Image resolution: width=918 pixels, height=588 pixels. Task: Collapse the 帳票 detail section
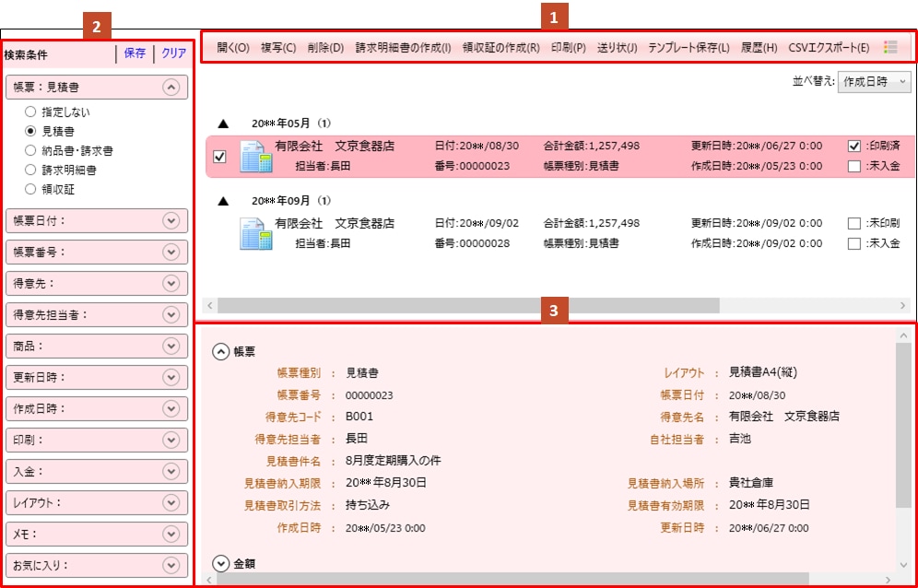pyautogui.click(x=220, y=351)
